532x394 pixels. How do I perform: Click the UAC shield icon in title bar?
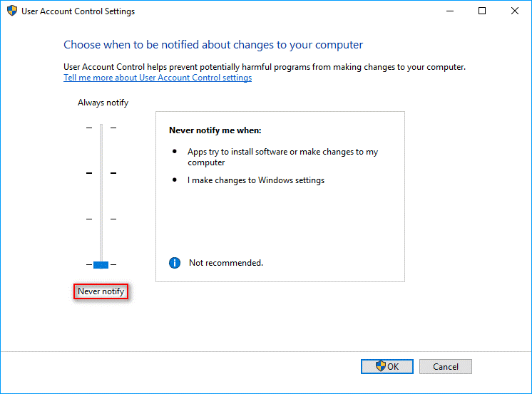point(12,11)
